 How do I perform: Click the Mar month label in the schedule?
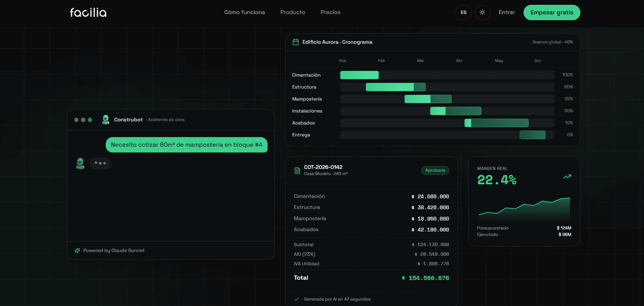pos(421,61)
